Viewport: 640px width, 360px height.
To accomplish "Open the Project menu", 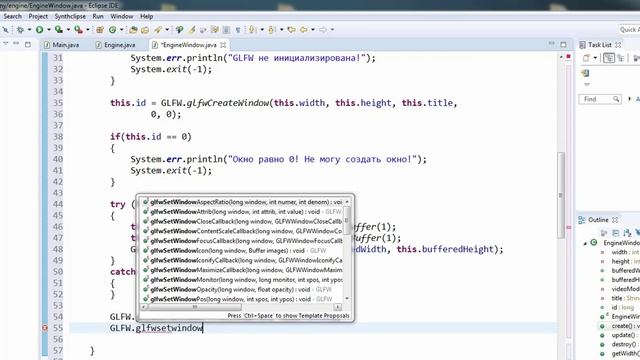I will pos(38,16).
